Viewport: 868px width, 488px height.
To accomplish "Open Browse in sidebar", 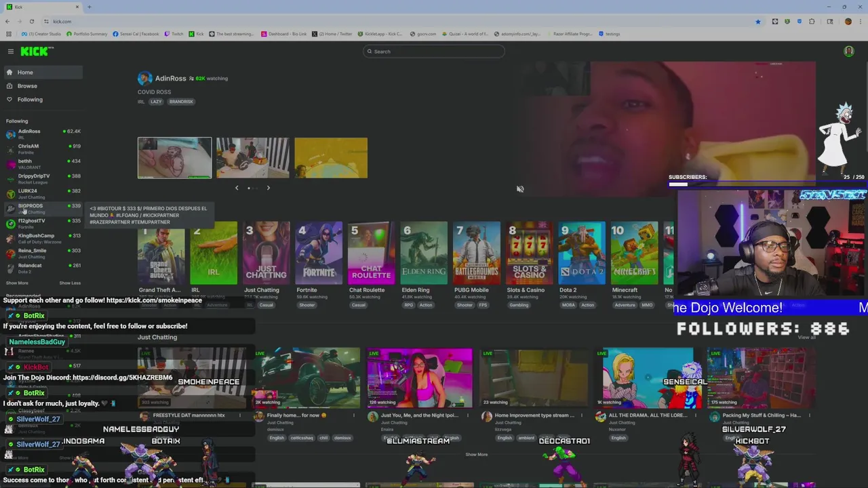I will click(x=42, y=86).
